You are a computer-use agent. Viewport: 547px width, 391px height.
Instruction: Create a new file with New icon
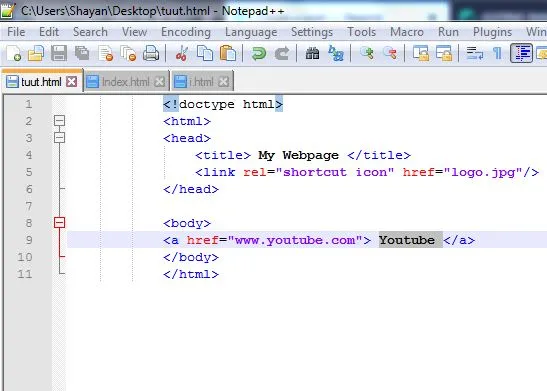(14, 53)
